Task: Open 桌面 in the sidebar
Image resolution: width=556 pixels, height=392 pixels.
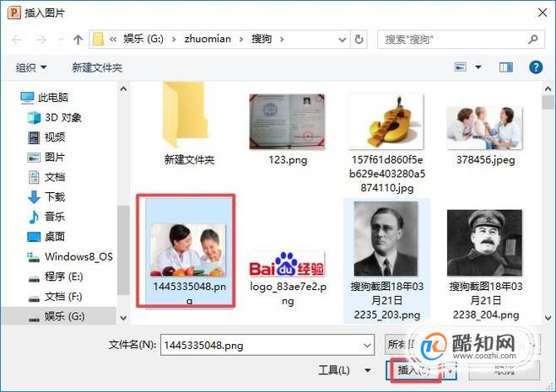Action: [x=46, y=236]
